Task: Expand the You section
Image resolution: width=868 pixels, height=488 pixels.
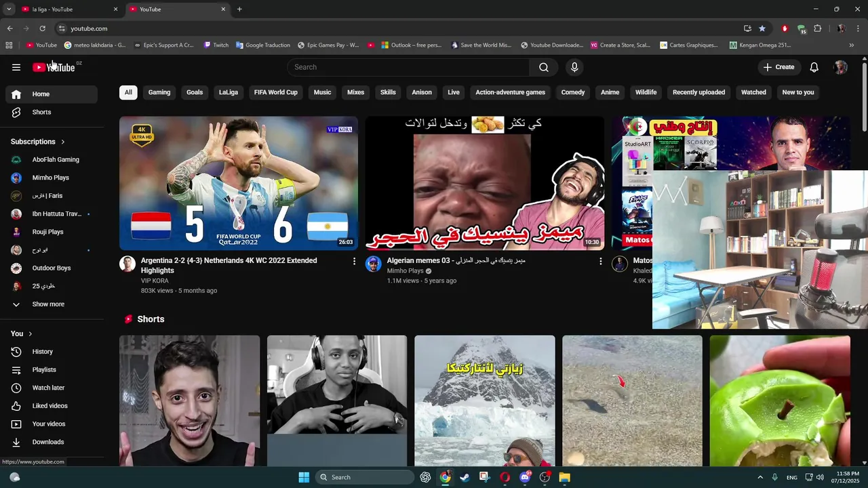Action: click(21, 333)
